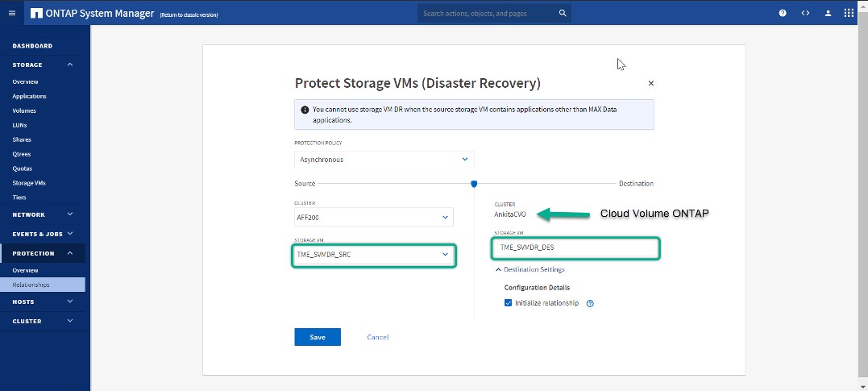Click the Source-Destination slider handle
868x391 pixels.
point(474,184)
